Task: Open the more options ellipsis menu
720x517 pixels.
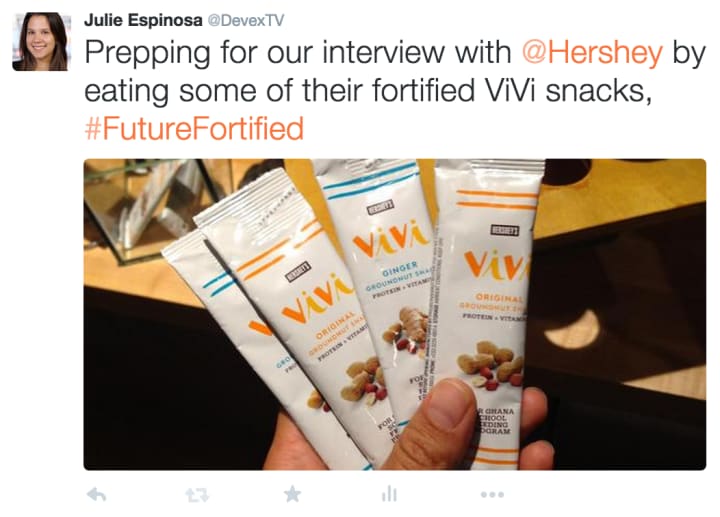Action: (x=492, y=495)
